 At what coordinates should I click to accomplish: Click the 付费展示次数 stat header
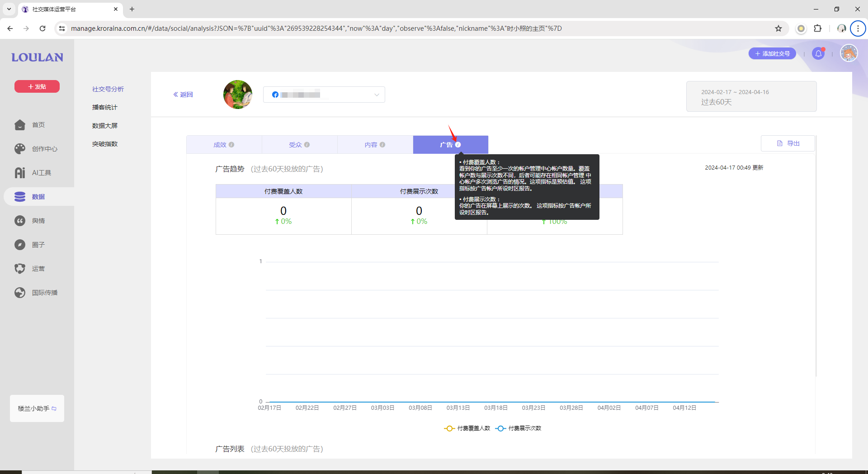[x=419, y=191]
